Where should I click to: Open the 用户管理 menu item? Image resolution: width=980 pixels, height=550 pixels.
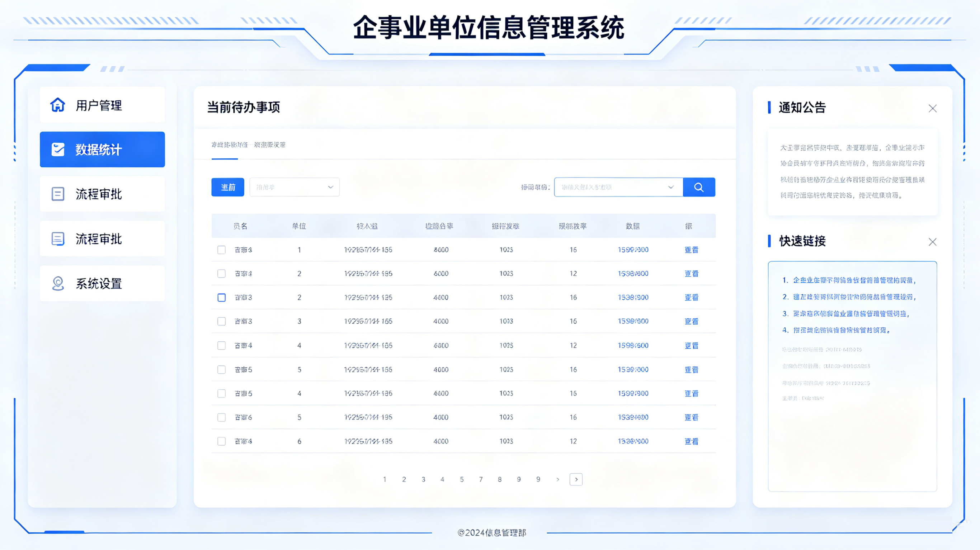point(102,105)
